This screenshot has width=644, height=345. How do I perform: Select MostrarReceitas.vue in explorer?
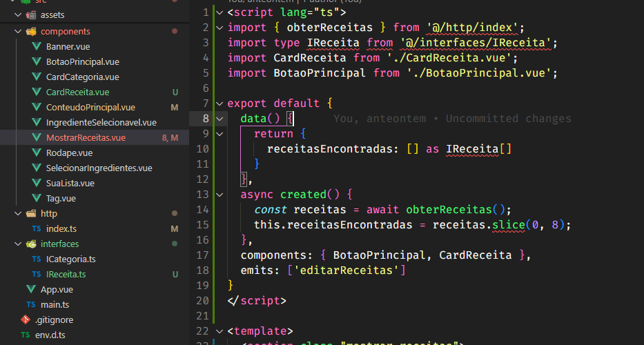86,138
